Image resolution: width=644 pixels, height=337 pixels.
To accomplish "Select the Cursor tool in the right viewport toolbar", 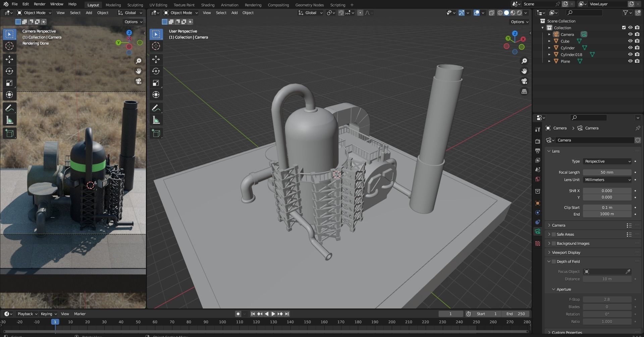I will (x=156, y=46).
